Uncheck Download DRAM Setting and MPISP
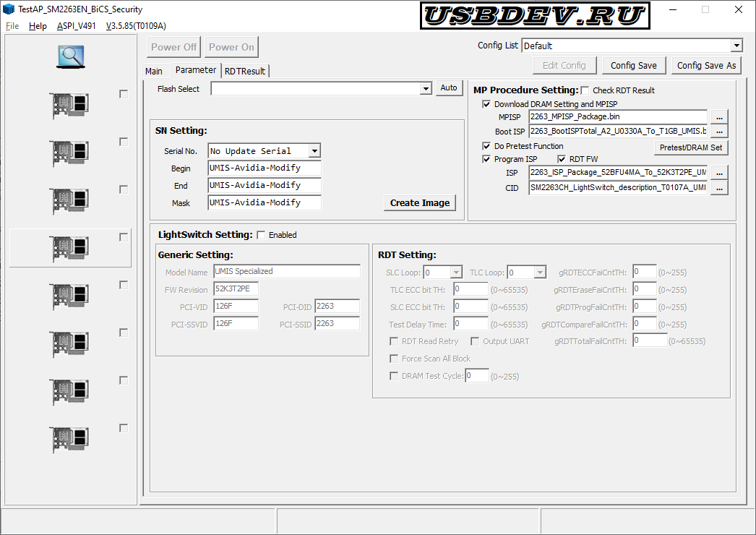Screen dimensions: 756x535 tap(486, 104)
